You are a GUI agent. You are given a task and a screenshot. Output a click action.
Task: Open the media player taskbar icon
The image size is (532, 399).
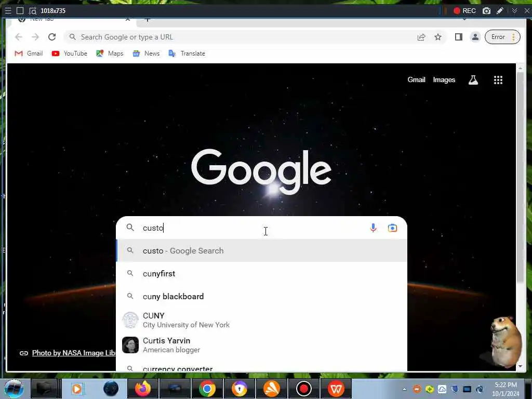(x=77, y=389)
